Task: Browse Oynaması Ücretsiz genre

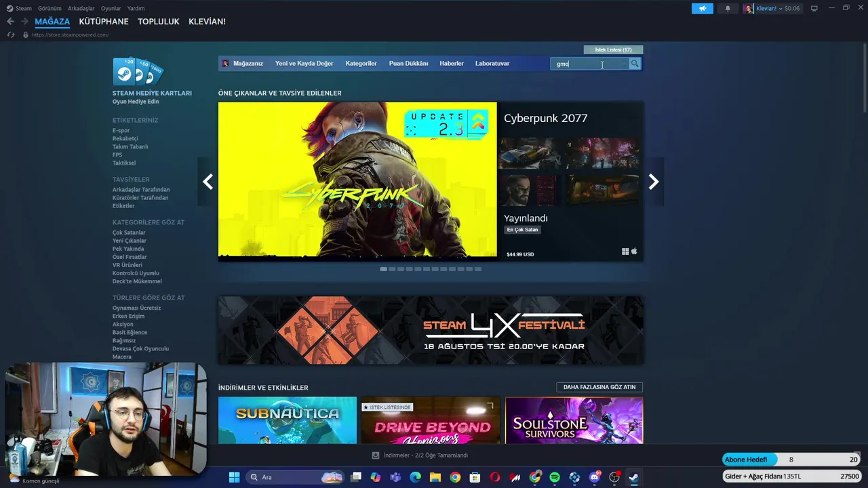Action: point(136,308)
